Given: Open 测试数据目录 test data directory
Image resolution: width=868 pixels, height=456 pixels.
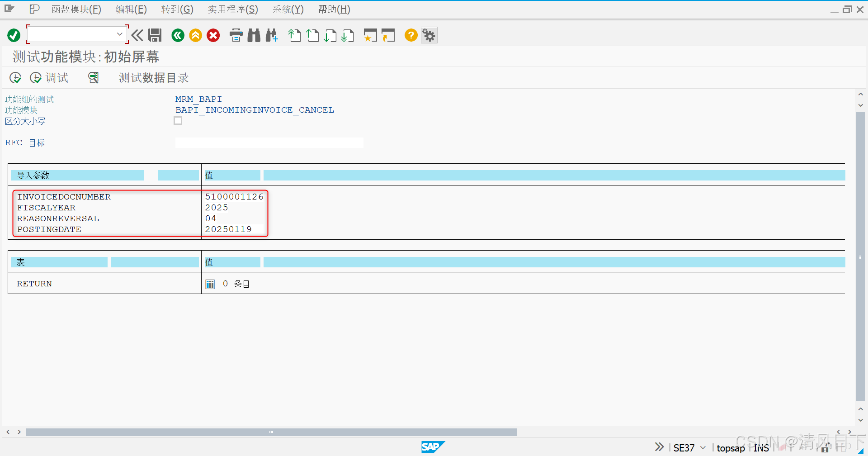Looking at the screenshot, I should [153, 77].
